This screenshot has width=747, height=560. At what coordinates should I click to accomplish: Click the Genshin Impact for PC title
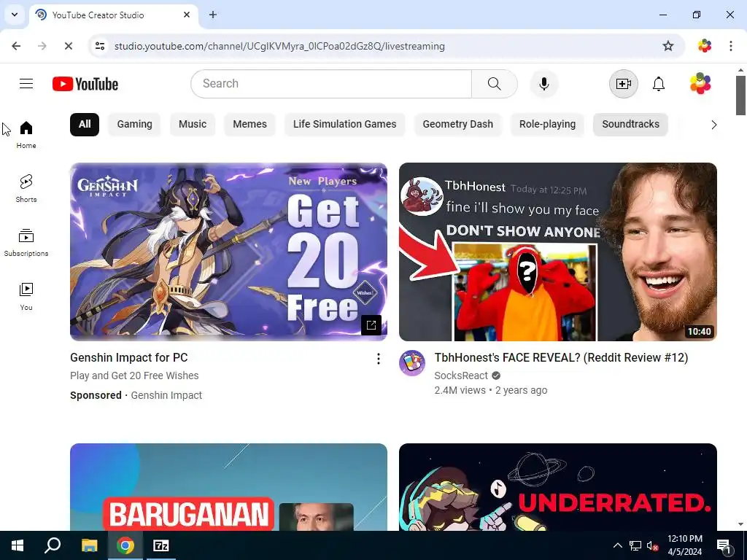click(x=129, y=357)
